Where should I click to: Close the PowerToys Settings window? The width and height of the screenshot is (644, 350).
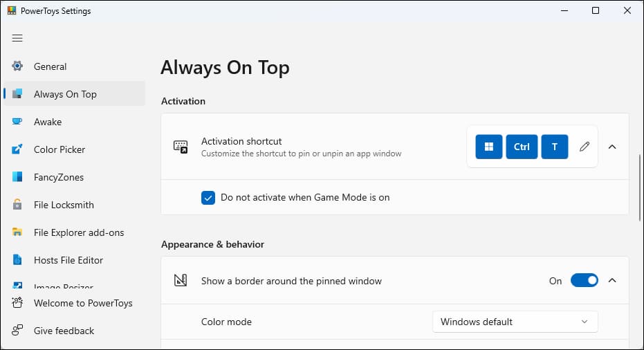tap(627, 10)
